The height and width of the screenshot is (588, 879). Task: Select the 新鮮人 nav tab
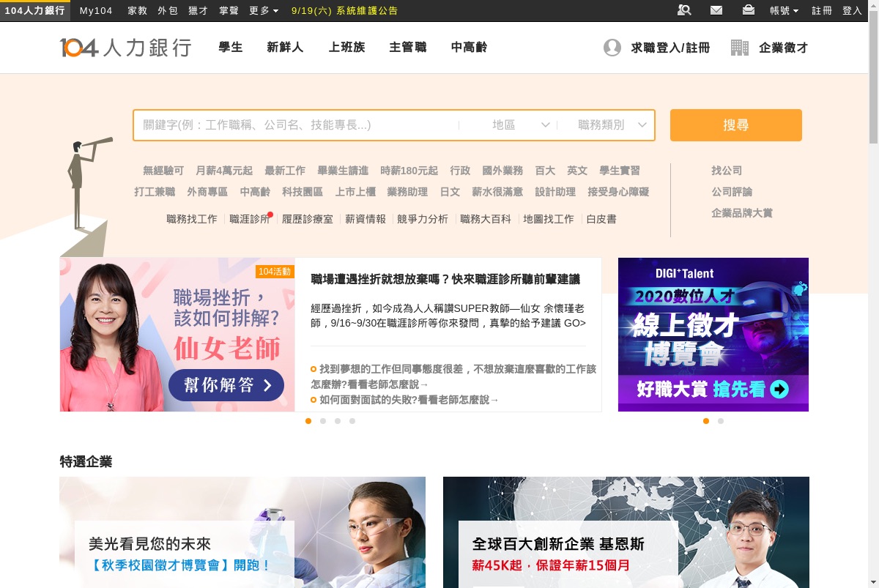(x=285, y=48)
